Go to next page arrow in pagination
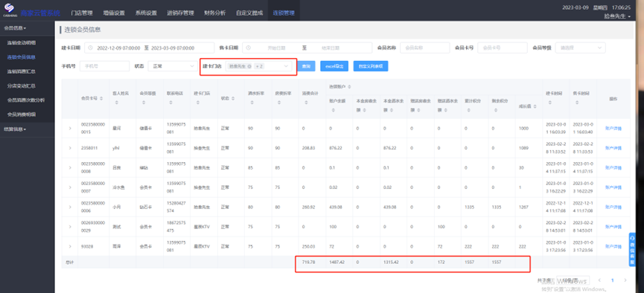 point(625,280)
